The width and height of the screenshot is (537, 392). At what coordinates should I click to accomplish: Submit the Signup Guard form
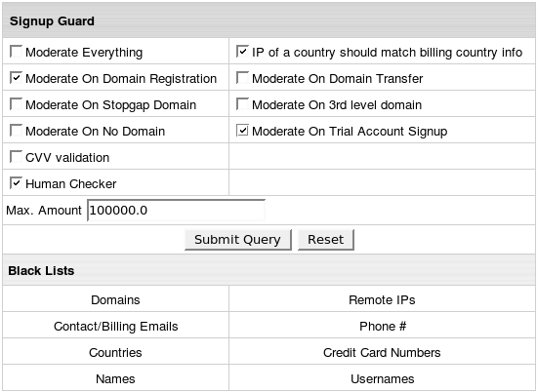[x=238, y=240]
